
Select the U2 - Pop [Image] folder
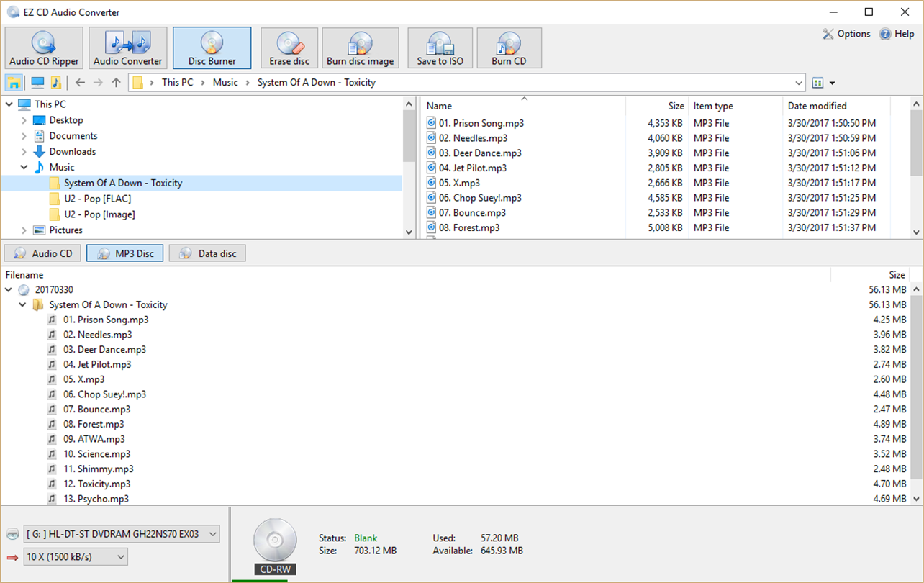[x=99, y=214]
